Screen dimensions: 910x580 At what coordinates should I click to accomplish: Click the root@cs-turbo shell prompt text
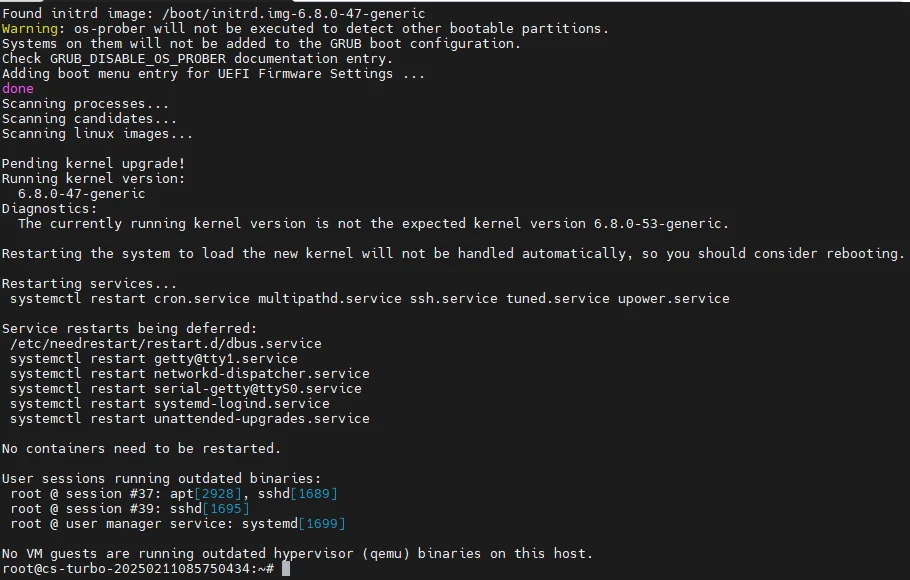(x=138, y=568)
